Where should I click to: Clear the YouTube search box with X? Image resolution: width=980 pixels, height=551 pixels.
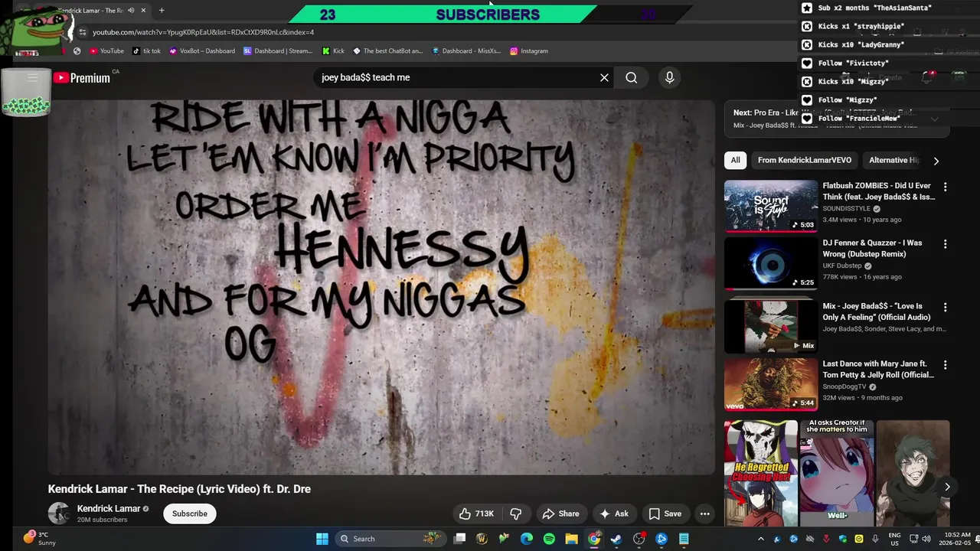pos(604,77)
